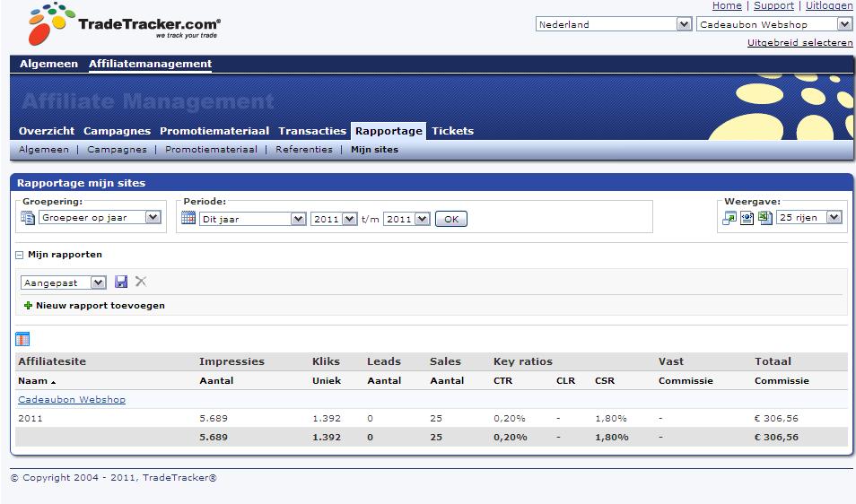Image resolution: width=856 pixels, height=504 pixels.
Task: Switch to the Transacties tab
Action: pos(312,131)
